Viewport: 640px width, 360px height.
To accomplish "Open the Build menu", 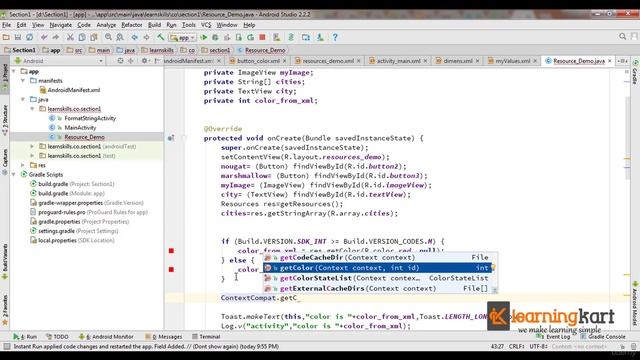I will click(x=154, y=25).
